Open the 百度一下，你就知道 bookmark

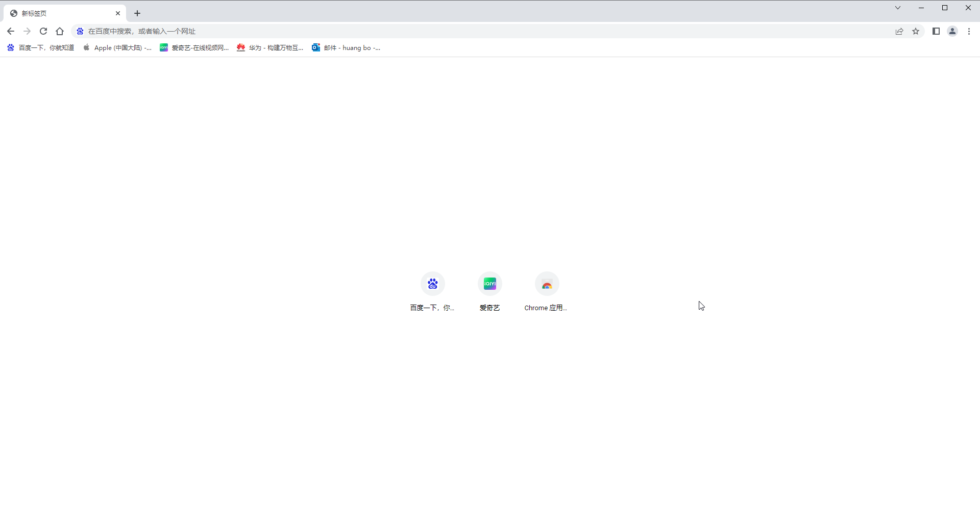click(41, 47)
